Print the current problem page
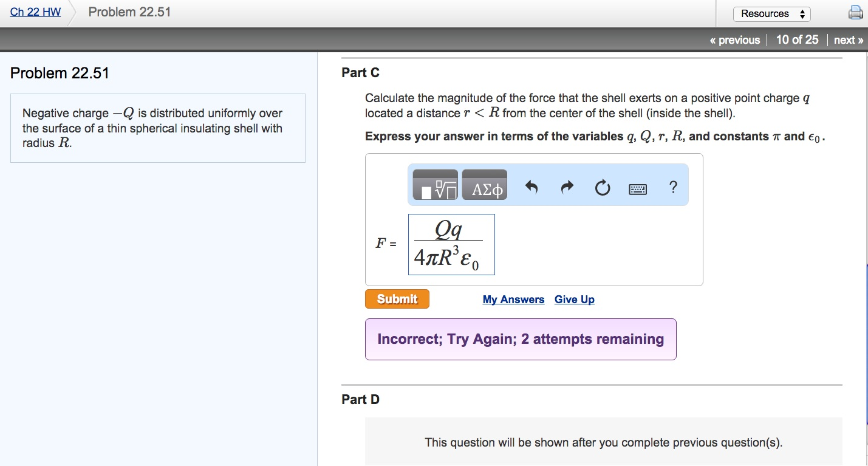Screen dimensions: 868x466 coord(856,12)
